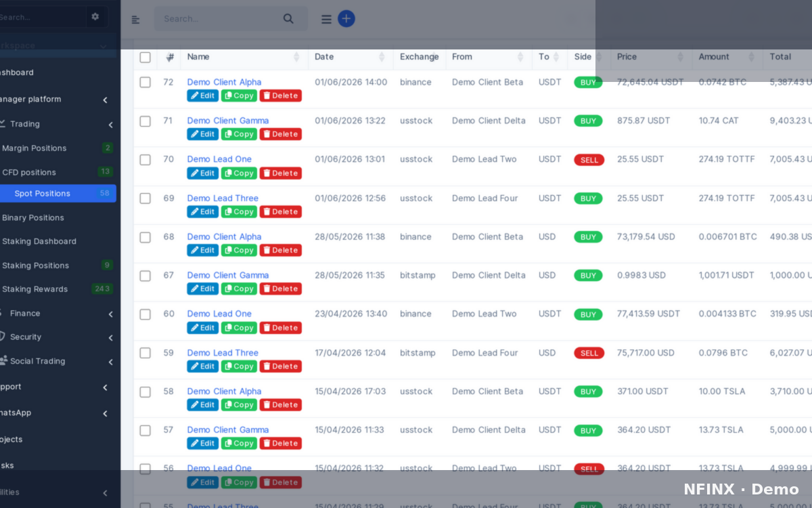Toggle the select-all header checkbox

pos(145,57)
